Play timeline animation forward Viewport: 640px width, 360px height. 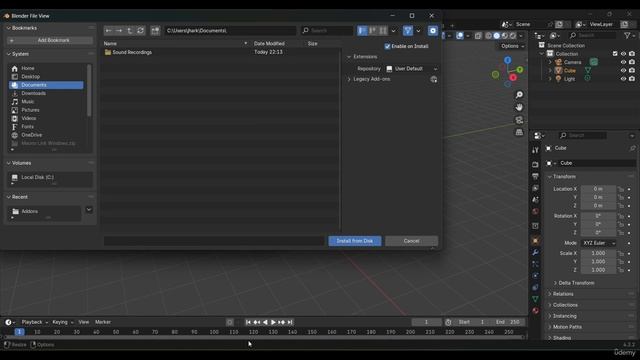pyautogui.click(x=273, y=322)
